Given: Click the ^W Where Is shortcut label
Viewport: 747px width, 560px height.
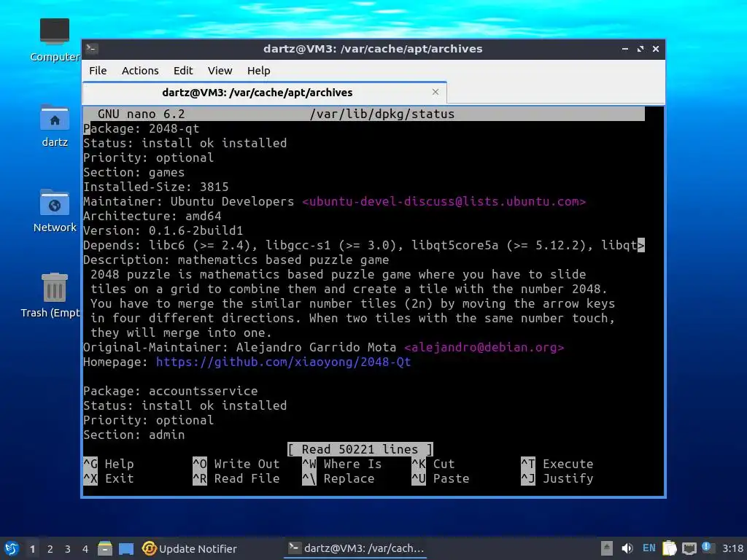Looking at the screenshot, I should point(342,464).
